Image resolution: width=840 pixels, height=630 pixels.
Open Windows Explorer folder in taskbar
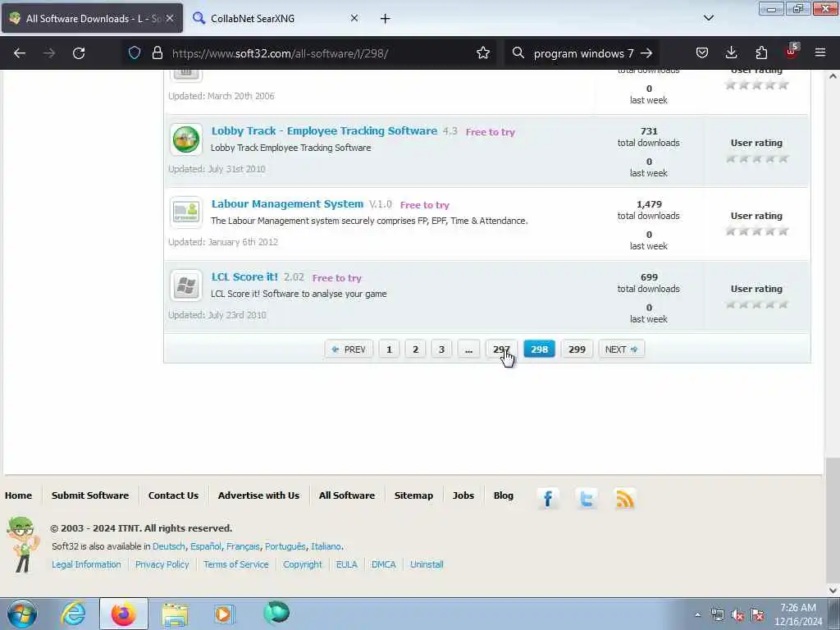175,614
